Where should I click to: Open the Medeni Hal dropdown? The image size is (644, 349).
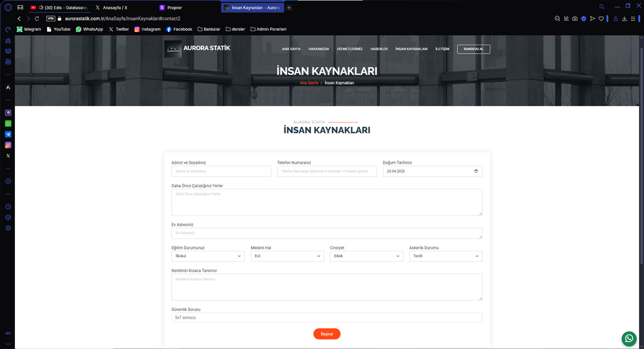point(287,256)
